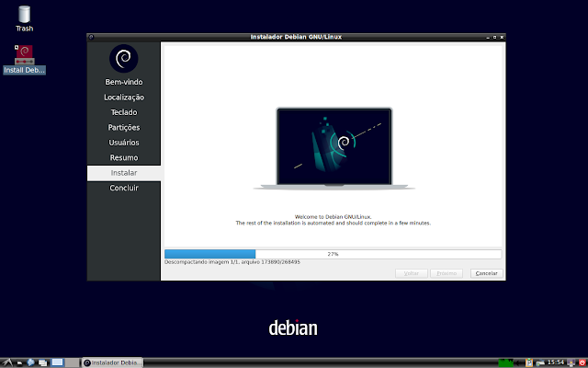Select the Bem-vindo step in sidebar

pos(124,82)
